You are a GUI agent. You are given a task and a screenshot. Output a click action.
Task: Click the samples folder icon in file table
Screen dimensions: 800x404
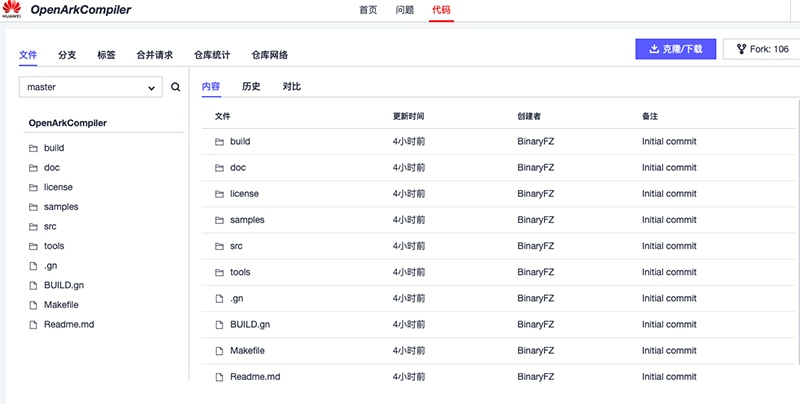[219, 220]
